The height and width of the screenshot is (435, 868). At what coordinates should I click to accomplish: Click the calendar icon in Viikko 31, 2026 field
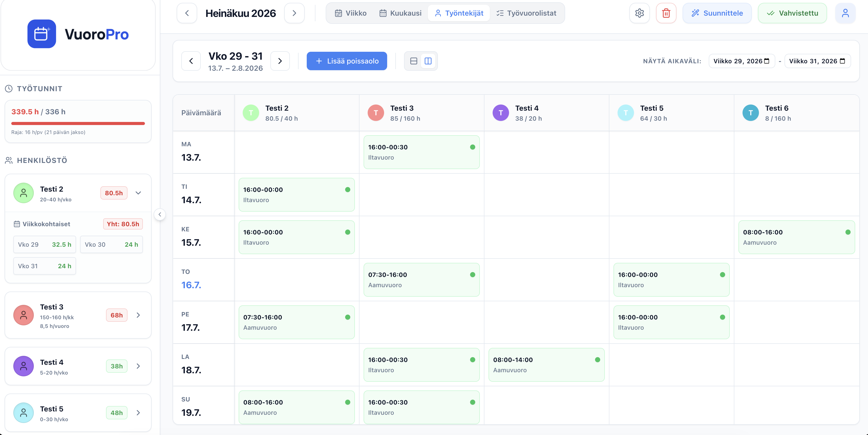[842, 61]
